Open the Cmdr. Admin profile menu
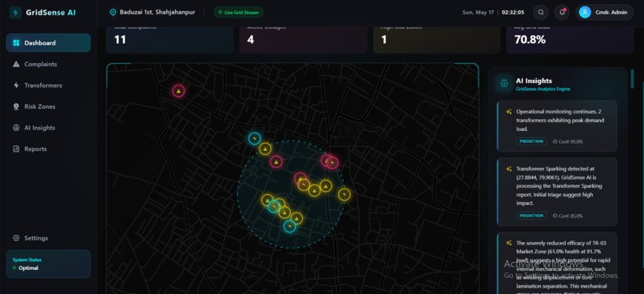This screenshot has height=294, width=644. [x=605, y=12]
